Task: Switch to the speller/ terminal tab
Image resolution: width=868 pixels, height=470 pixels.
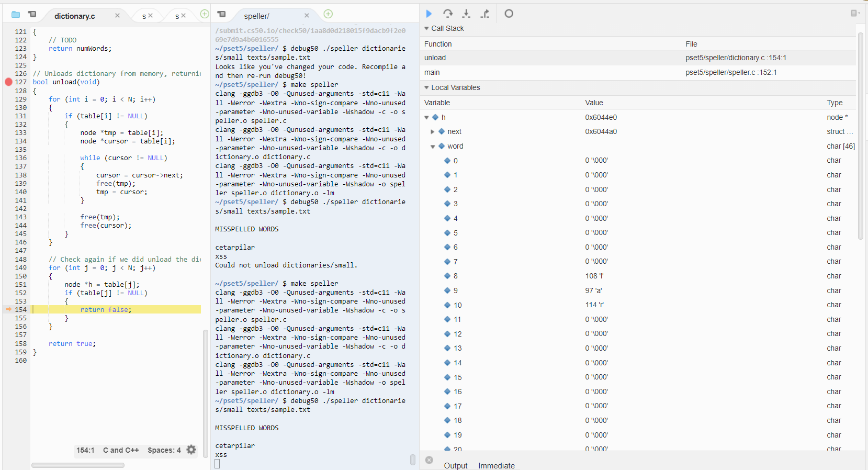Action: click(256, 16)
